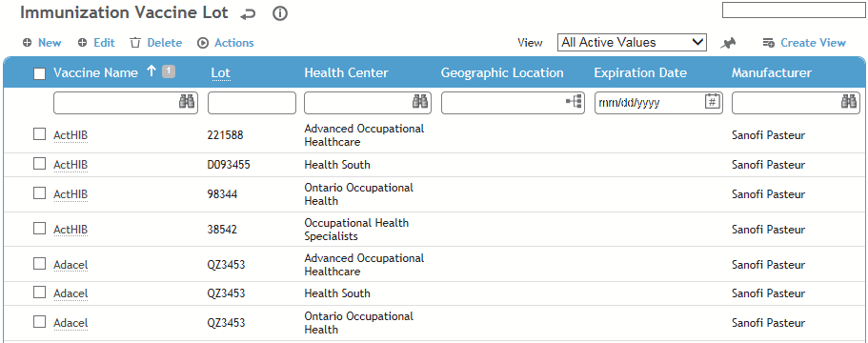This screenshot has width=868, height=343.
Task: Select Occupational Health Specialists cell
Action: [356, 230]
